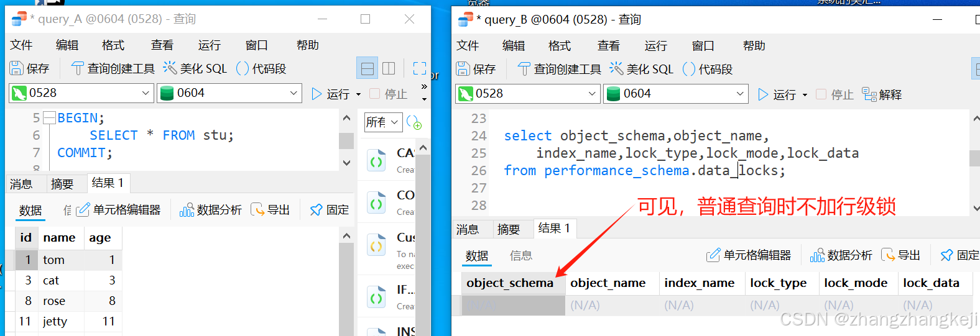
Task: Collapse the BEGIN code fold in query_A
Action: tap(49, 118)
